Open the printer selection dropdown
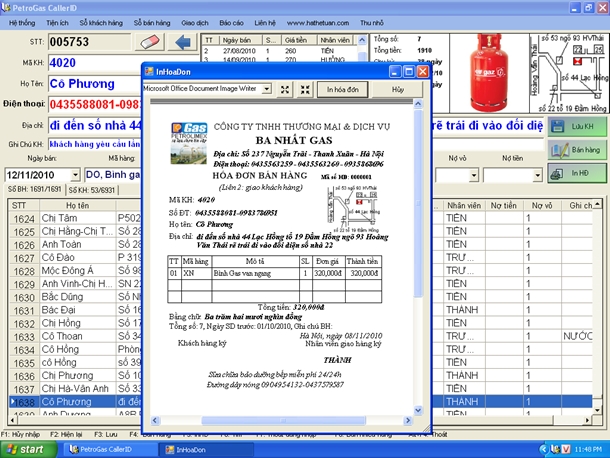The image size is (610, 458). pos(266,89)
